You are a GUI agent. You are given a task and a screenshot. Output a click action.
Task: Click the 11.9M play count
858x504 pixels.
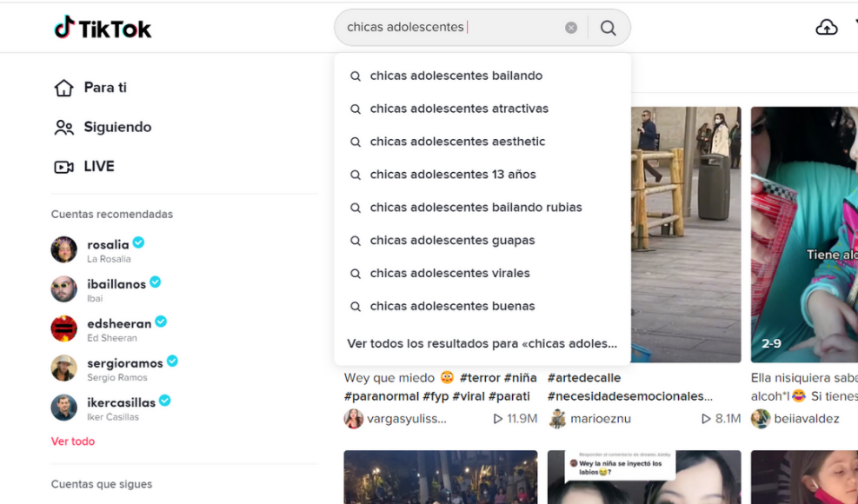(x=515, y=419)
